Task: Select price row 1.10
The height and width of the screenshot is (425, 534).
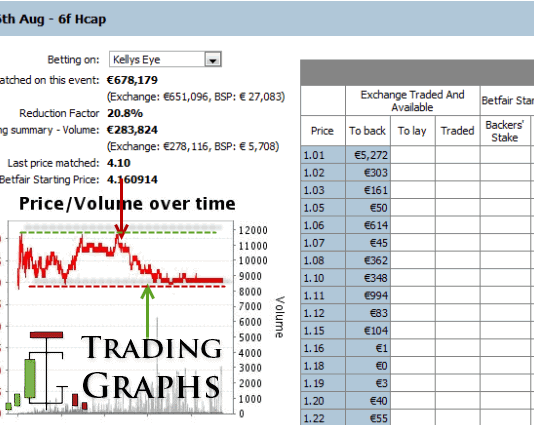Action: (x=323, y=278)
